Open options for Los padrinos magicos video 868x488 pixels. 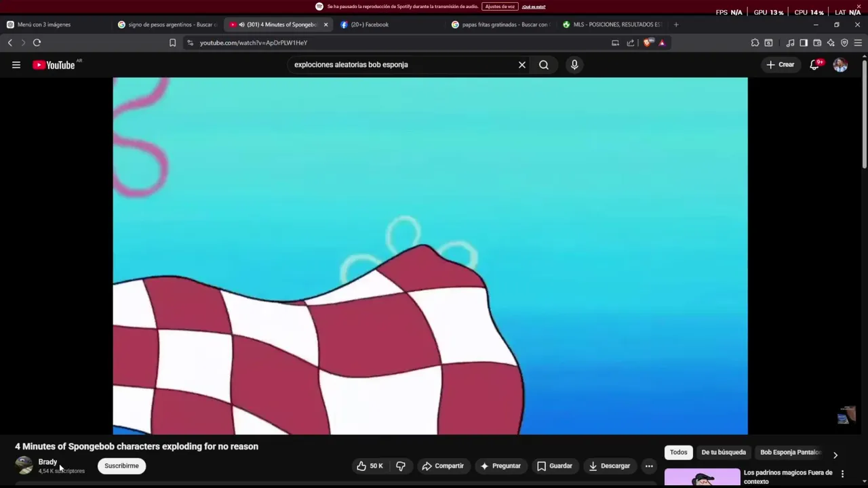[843, 474]
